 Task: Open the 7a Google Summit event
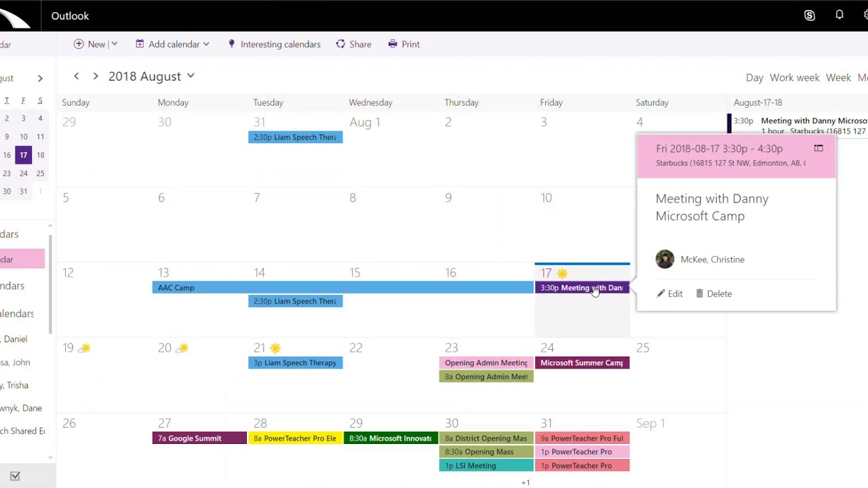[199, 439]
